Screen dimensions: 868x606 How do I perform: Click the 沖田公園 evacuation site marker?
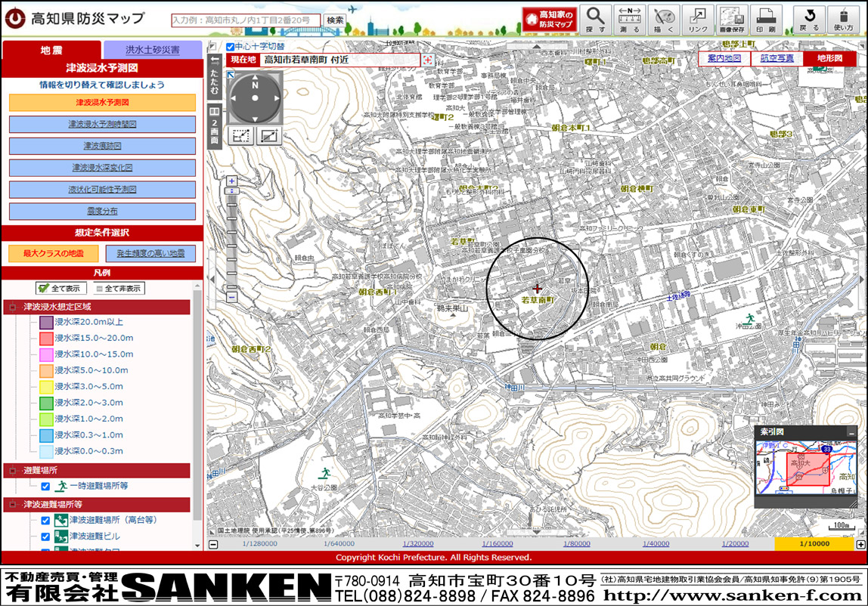(750, 318)
